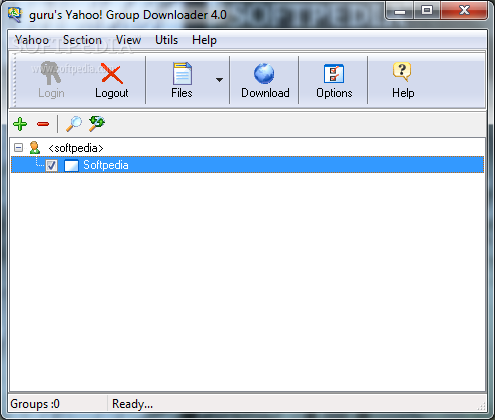495x420 pixels.
Task: Click the Groups :0 status text
Action: [x=35, y=404]
